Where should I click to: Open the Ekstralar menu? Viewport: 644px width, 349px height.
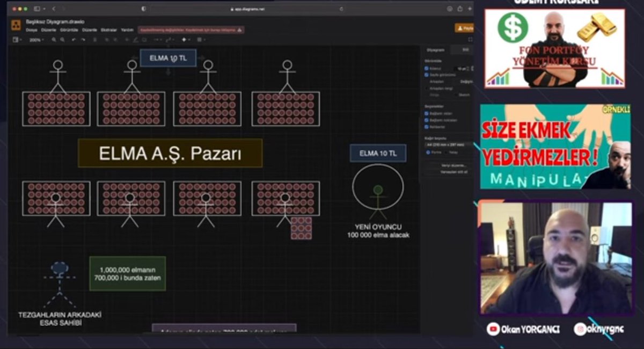(x=109, y=30)
